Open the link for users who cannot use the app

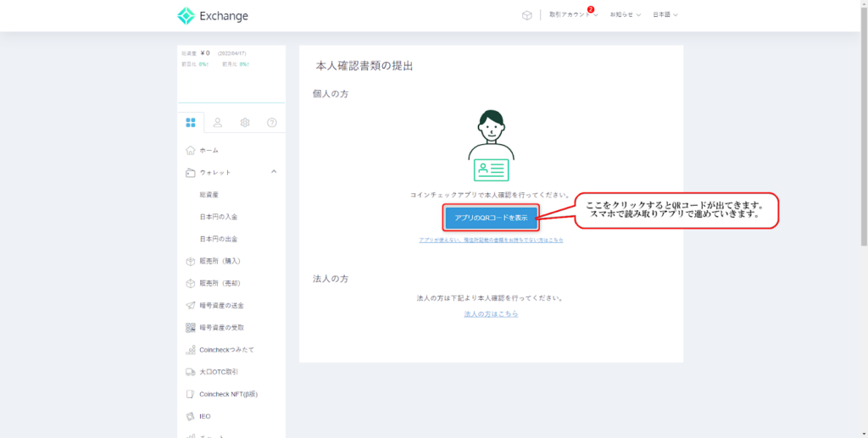pyautogui.click(x=491, y=240)
